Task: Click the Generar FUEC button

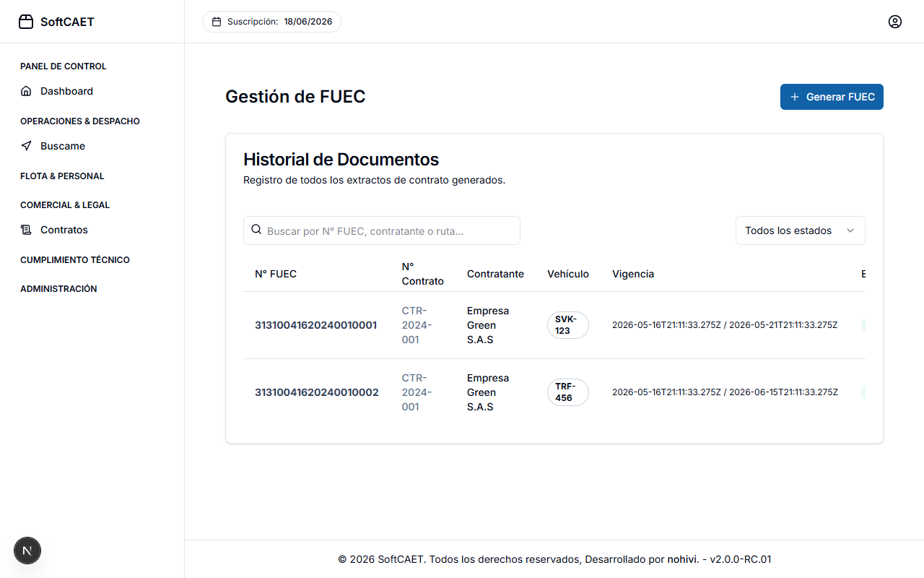Action: (832, 97)
